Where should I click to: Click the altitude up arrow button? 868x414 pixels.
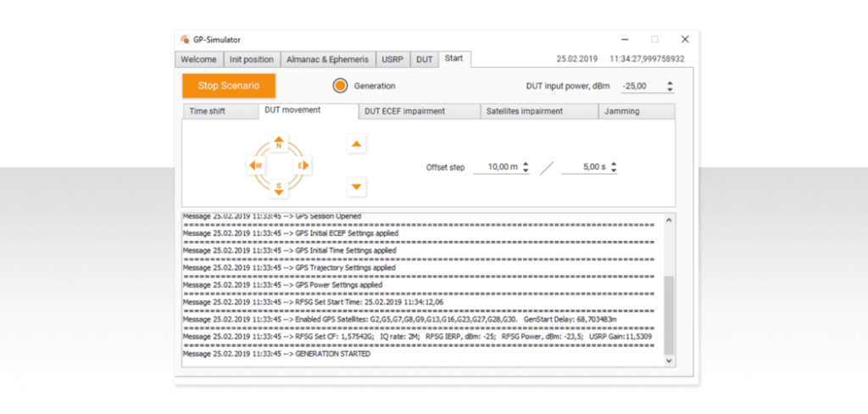[x=357, y=145]
